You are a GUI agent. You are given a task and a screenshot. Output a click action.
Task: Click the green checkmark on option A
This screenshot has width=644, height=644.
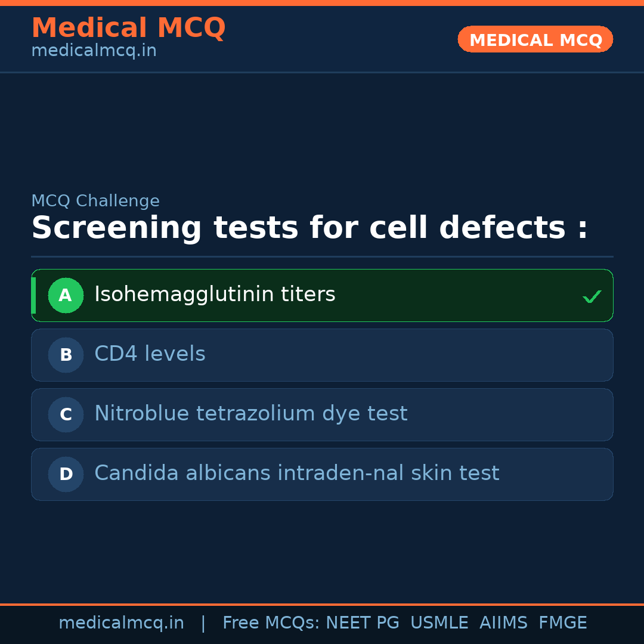coord(592,296)
